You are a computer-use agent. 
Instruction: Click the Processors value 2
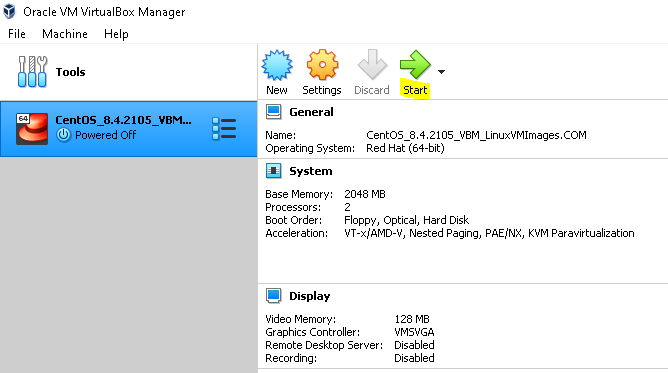pyautogui.click(x=347, y=207)
